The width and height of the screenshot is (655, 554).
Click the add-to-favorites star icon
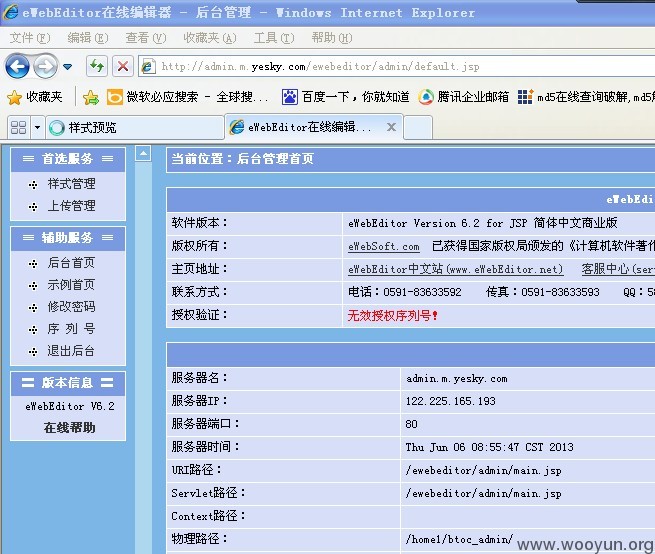(91, 98)
